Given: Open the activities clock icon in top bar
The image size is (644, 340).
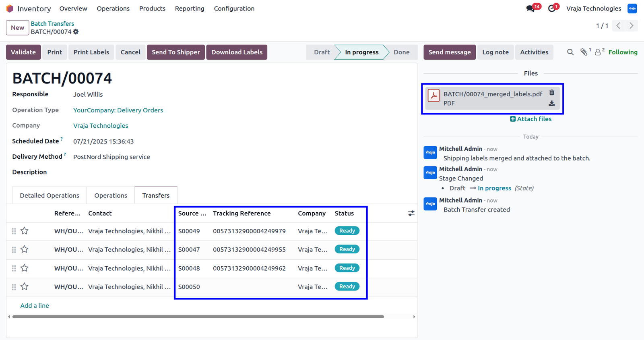Looking at the screenshot, I should 553,8.
